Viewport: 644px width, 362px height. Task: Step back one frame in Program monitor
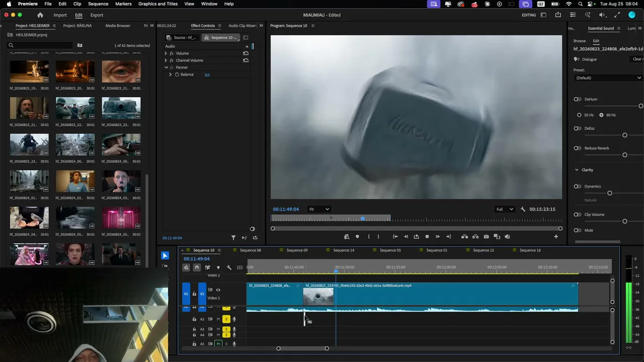point(406,236)
